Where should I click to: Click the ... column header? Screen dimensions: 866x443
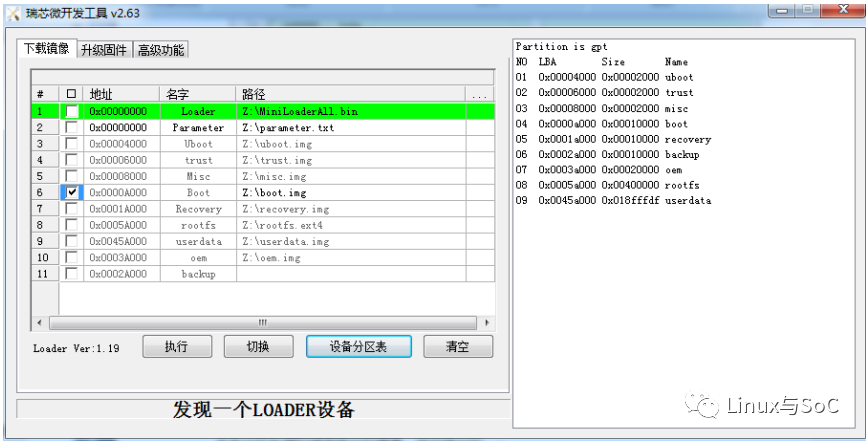pyautogui.click(x=480, y=94)
